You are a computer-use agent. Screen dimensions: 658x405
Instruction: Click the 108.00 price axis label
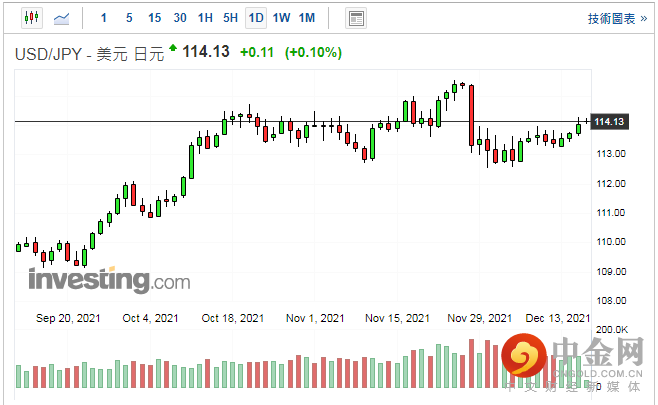[x=611, y=300]
